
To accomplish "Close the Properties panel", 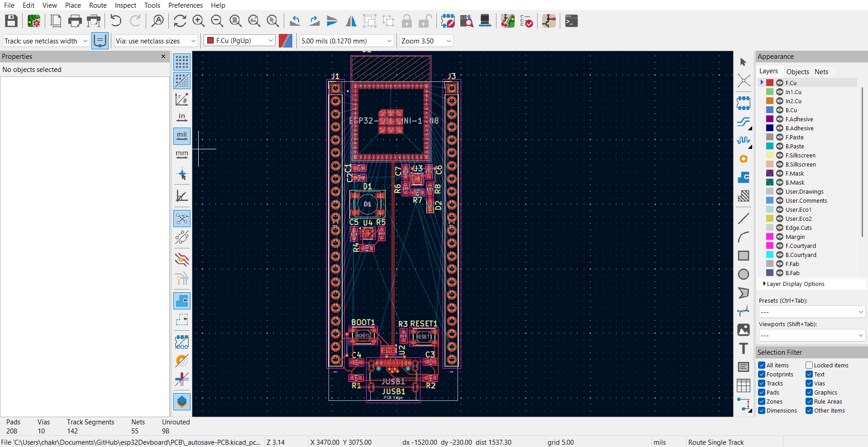I will 163,57.
